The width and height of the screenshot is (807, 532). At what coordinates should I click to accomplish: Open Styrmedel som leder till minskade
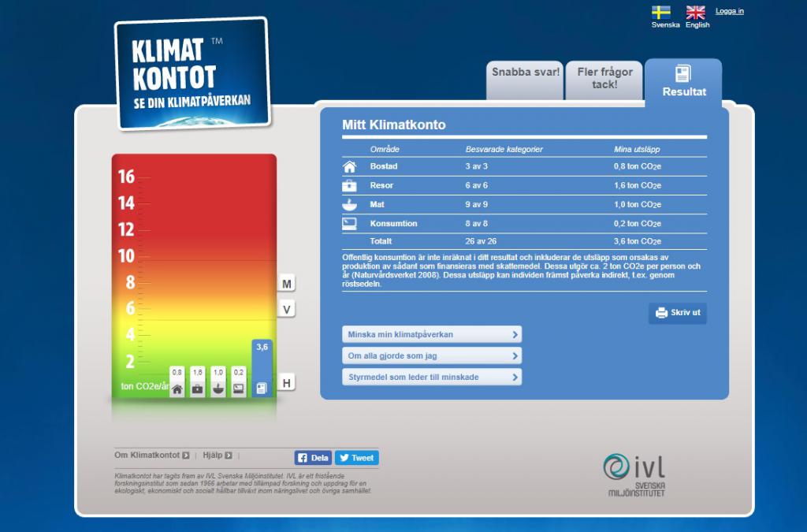click(x=432, y=378)
